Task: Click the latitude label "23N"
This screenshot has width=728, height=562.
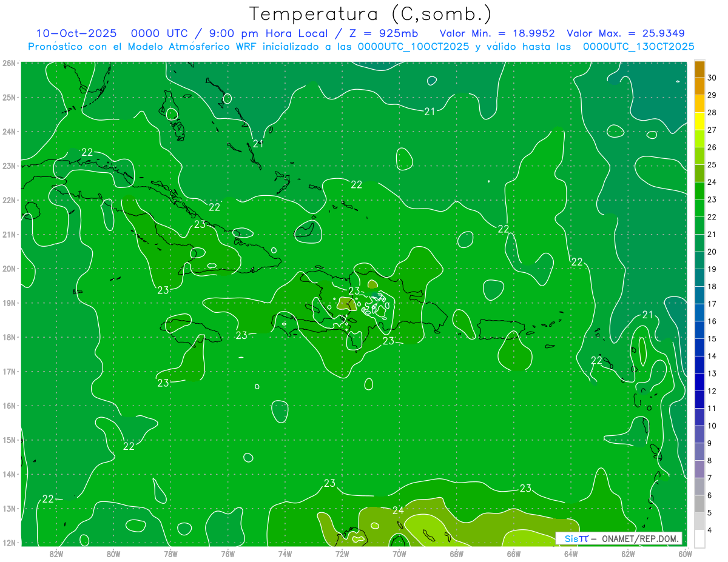Action: pos(9,166)
